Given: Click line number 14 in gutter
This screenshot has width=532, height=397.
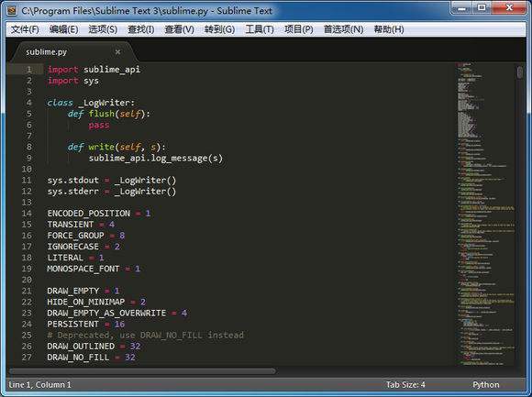Looking at the screenshot, I should (x=27, y=214).
